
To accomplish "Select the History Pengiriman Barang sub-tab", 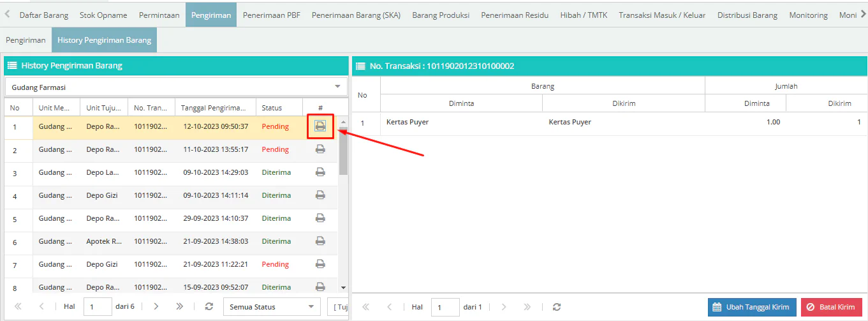I will [x=104, y=40].
